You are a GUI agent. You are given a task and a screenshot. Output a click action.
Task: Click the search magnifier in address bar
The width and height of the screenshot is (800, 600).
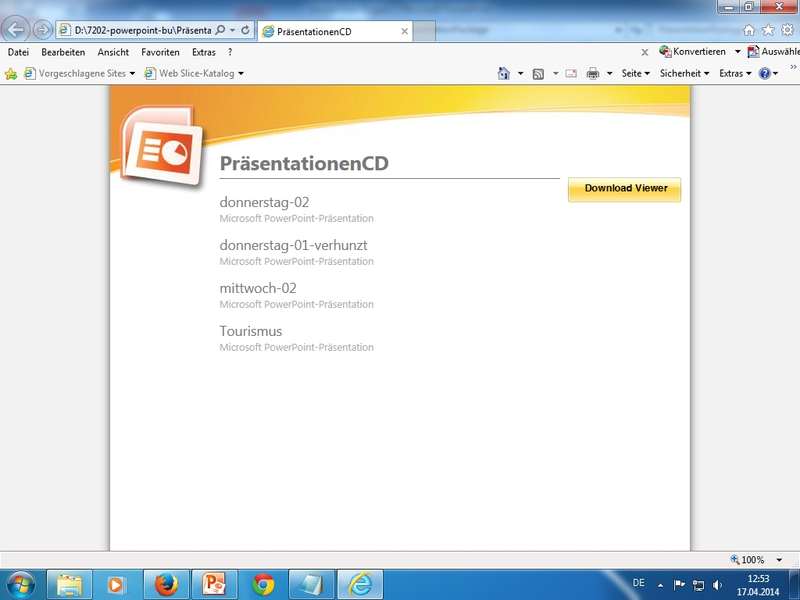tap(220, 30)
